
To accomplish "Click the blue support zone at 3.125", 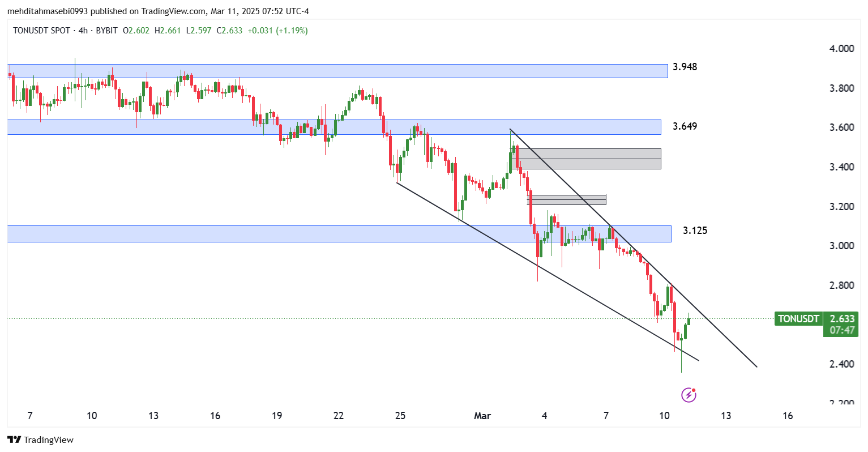I will (x=339, y=234).
